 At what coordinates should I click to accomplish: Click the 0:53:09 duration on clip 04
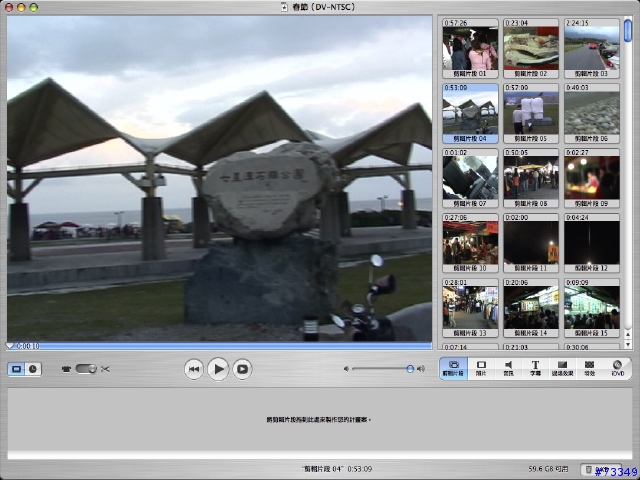pyautogui.click(x=455, y=87)
